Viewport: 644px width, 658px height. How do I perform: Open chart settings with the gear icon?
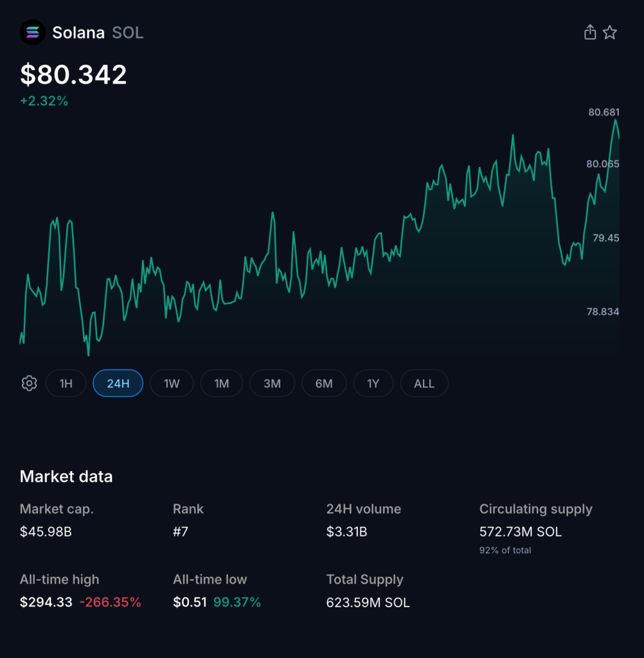point(28,383)
